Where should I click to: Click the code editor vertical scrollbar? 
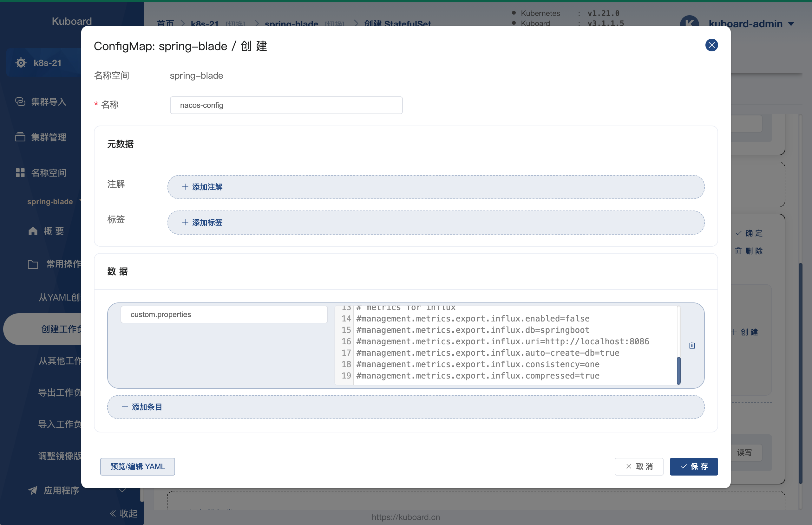click(x=679, y=371)
